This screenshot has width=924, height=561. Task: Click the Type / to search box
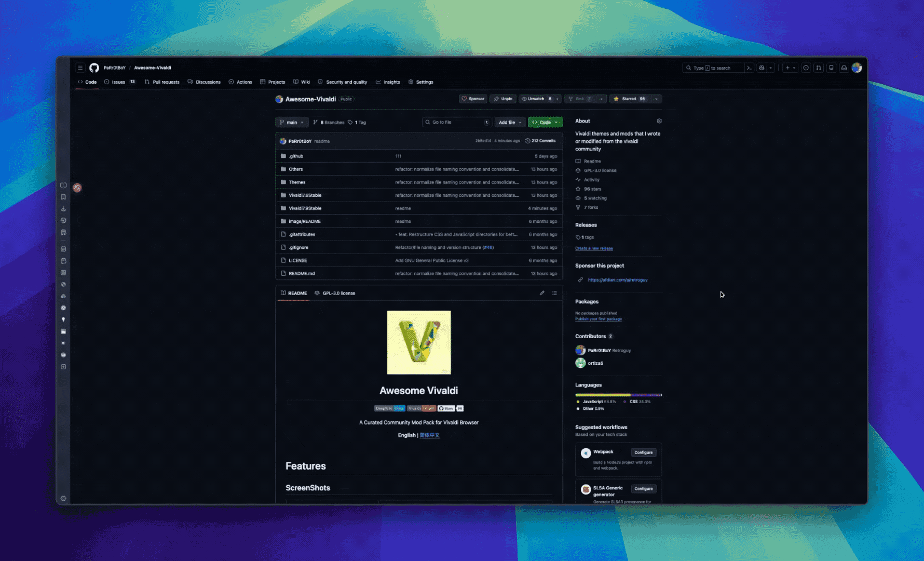[x=713, y=68]
